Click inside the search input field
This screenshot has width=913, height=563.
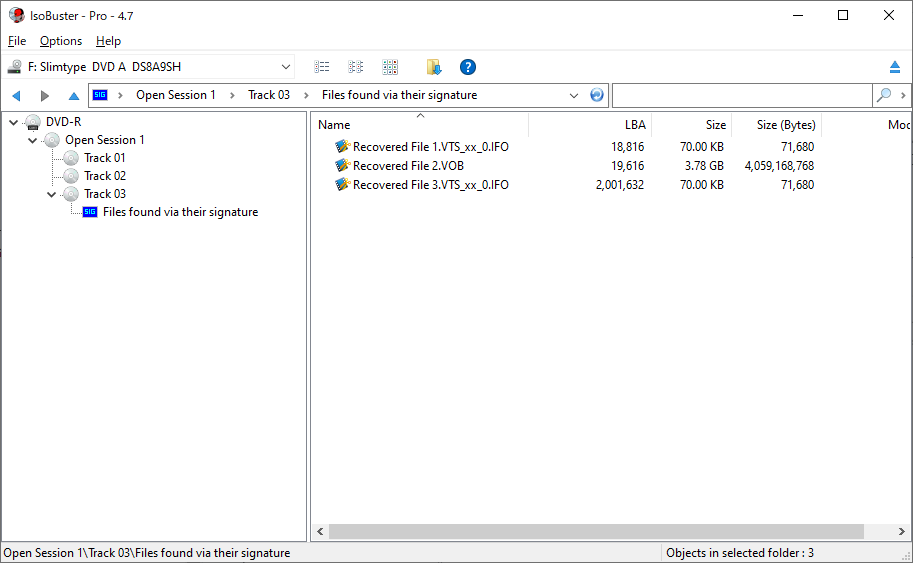(742, 95)
